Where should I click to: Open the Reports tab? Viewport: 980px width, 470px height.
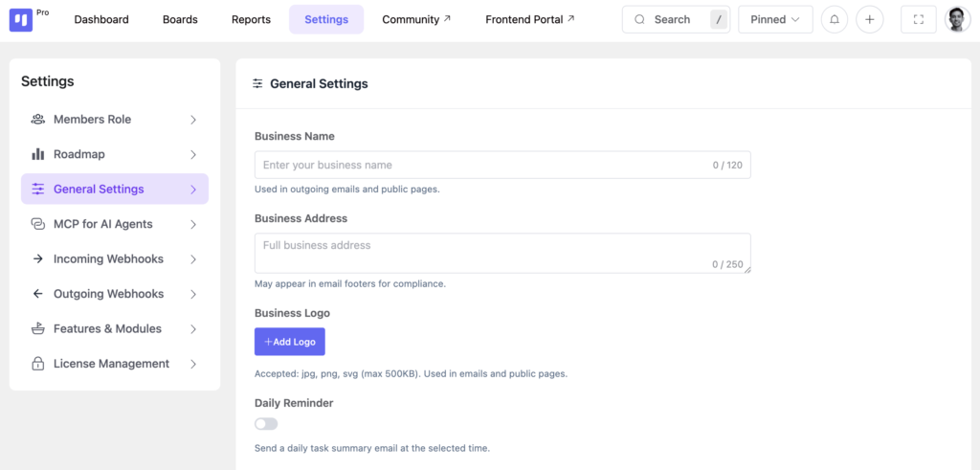[x=251, y=19]
